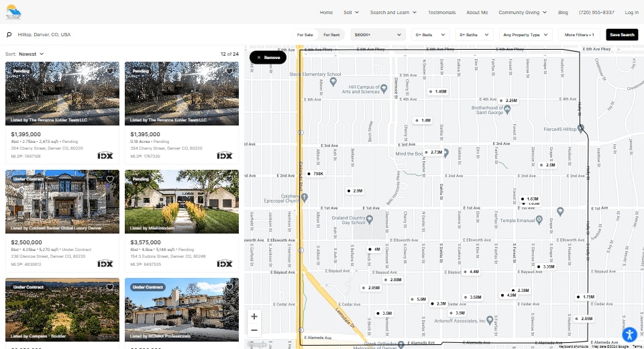644x349 pixels.
Task: Click the Log In link
Action: 632,12
